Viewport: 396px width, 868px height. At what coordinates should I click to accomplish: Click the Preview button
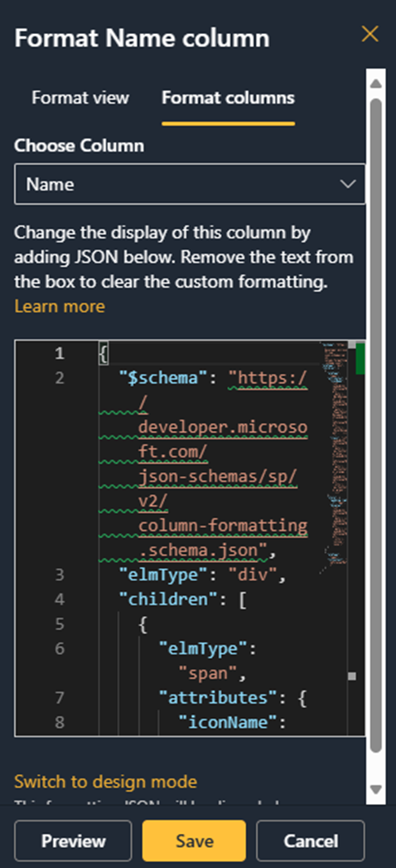(74, 841)
